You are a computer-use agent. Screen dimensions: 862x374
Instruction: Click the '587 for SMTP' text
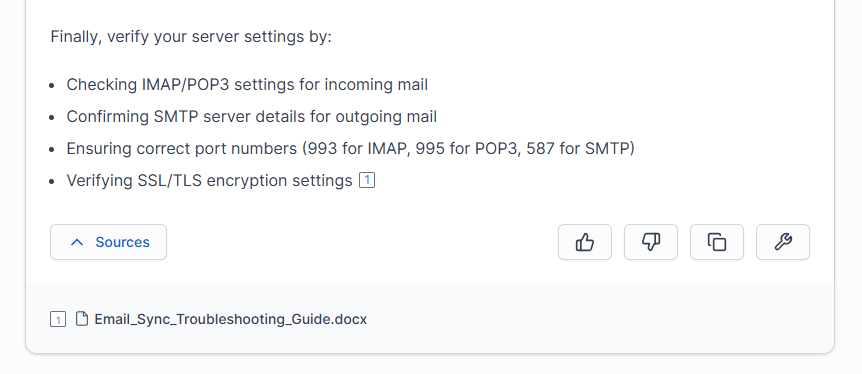[578, 148]
